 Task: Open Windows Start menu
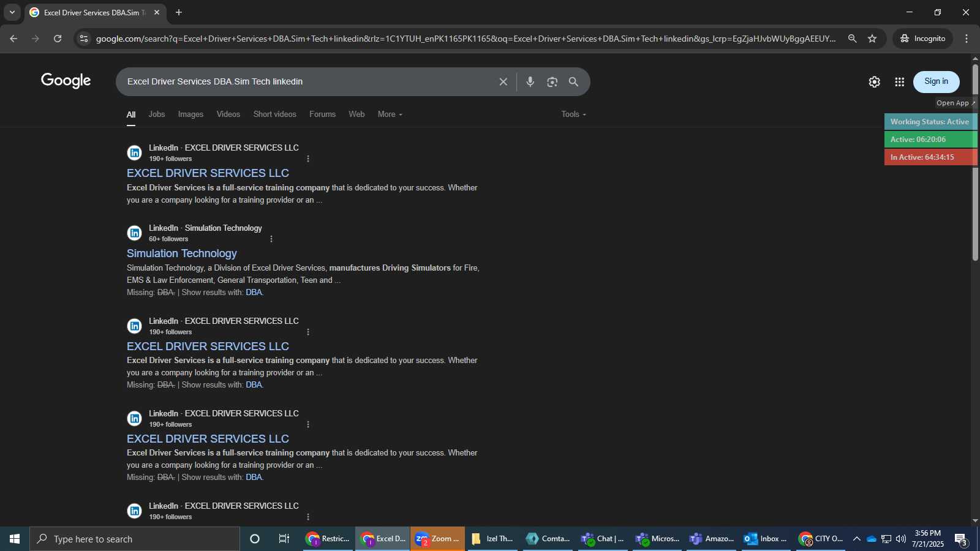click(x=15, y=539)
